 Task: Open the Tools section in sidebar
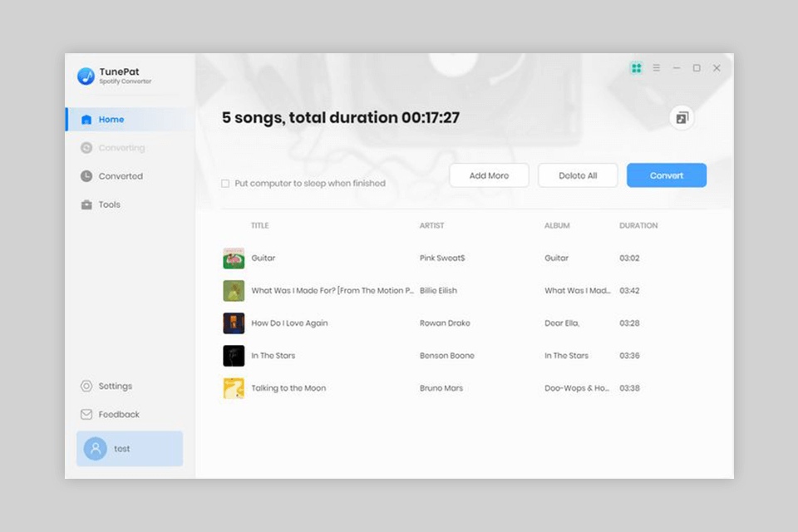coord(131,204)
